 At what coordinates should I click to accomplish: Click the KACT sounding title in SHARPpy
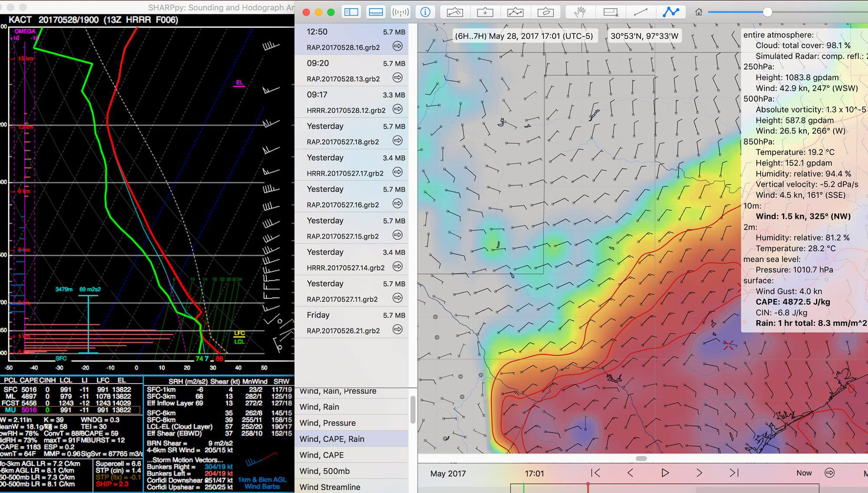93,20
